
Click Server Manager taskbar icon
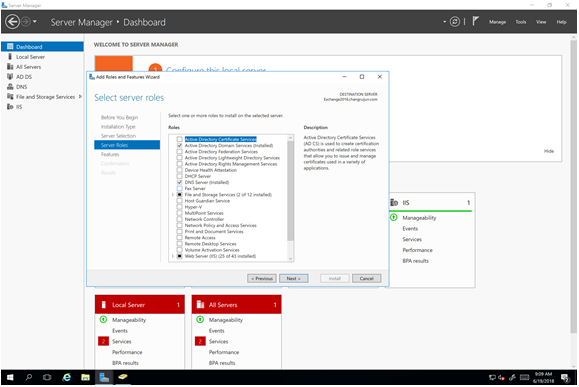pos(104,377)
